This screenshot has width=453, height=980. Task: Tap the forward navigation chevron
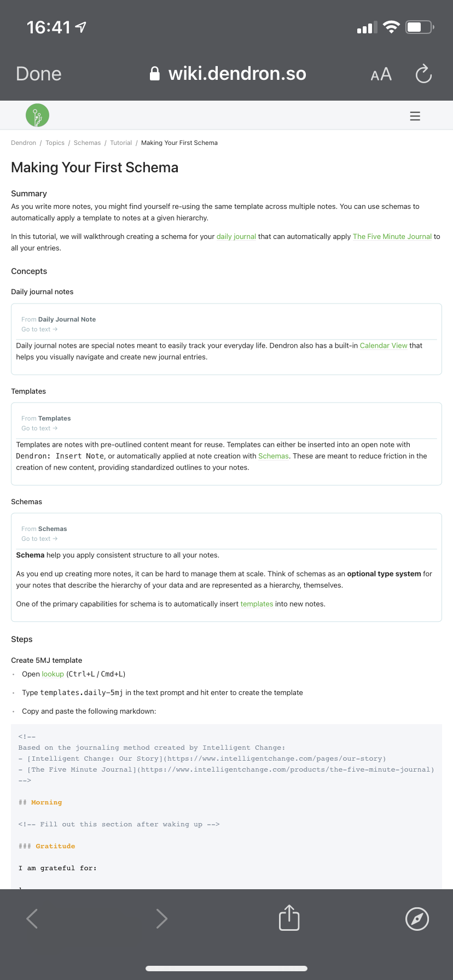pyautogui.click(x=161, y=918)
